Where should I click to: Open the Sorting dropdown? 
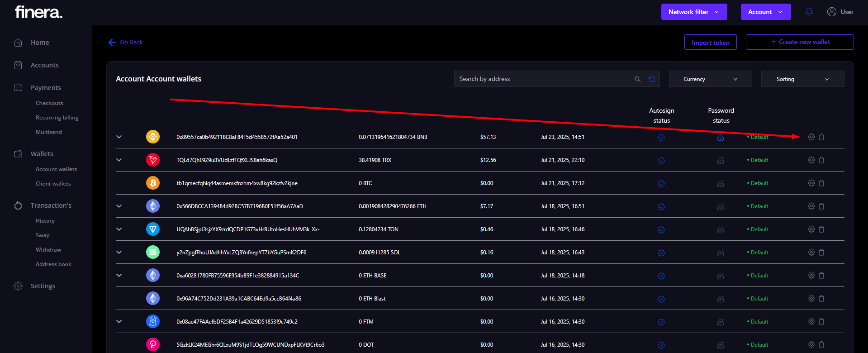802,79
